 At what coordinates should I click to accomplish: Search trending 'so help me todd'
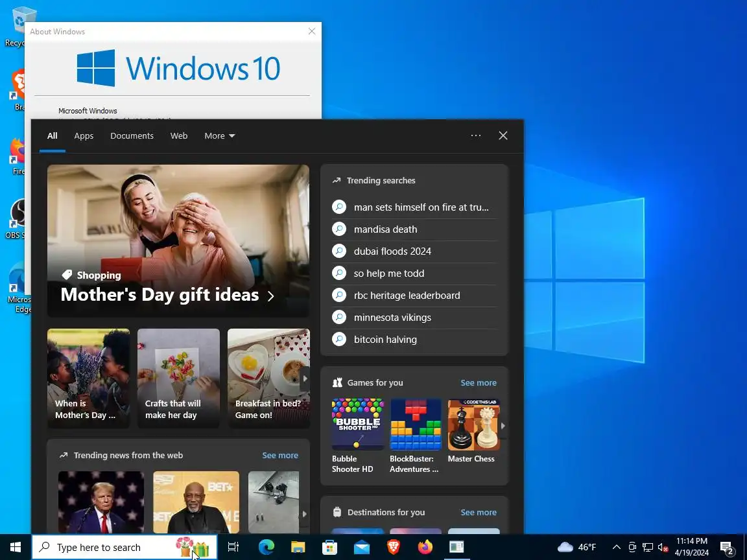(414, 274)
